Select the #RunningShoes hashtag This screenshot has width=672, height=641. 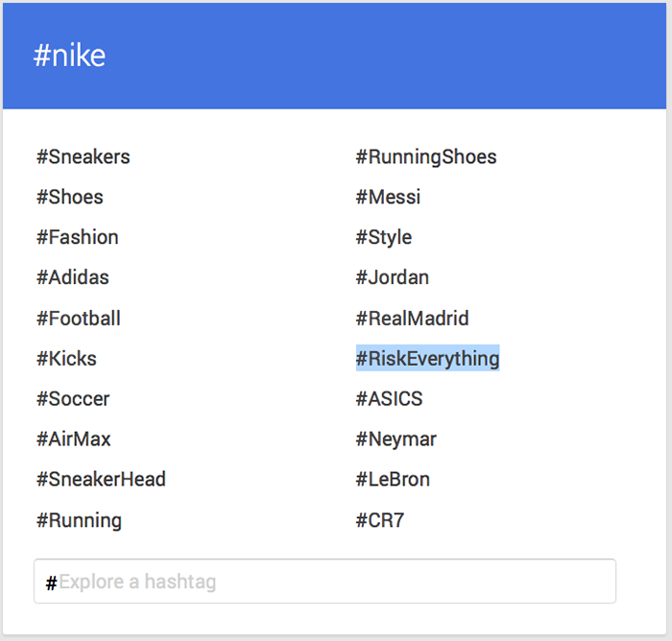click(426, 156)
